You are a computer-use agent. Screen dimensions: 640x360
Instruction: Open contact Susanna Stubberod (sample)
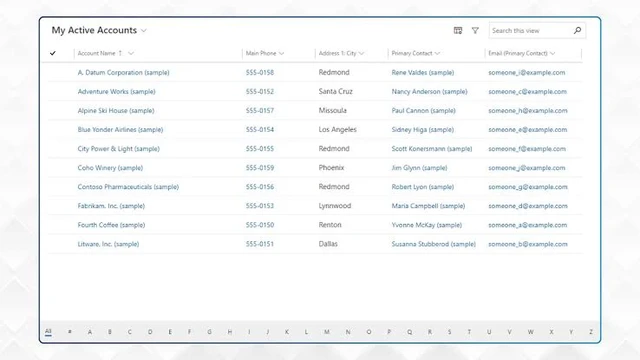(433, 244)
